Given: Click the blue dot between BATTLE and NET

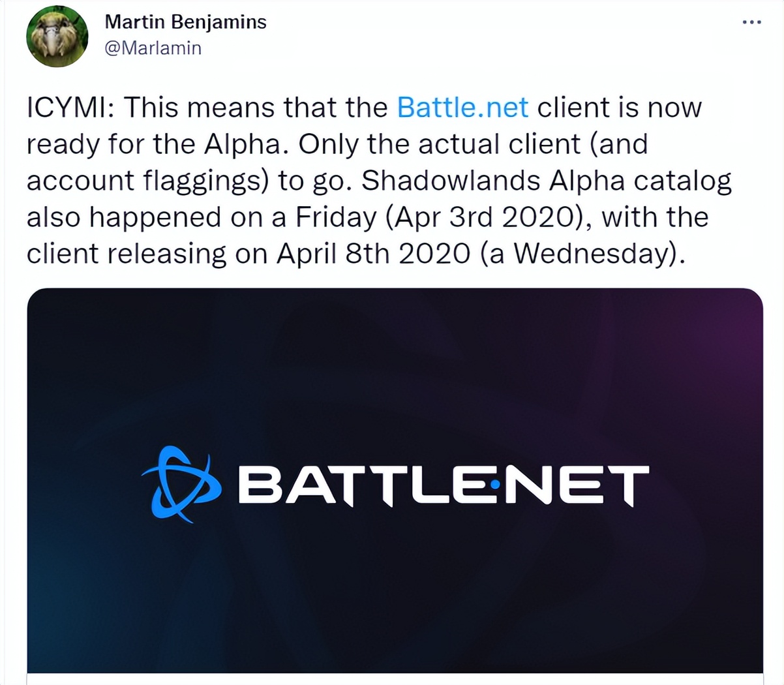Looking at the screenshot, I should tap(494, 484).
